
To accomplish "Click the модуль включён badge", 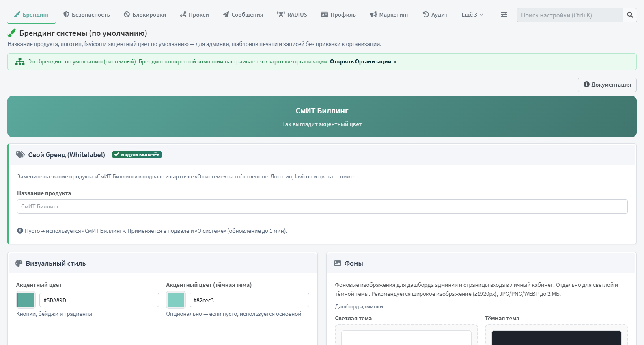I will 137,154.
